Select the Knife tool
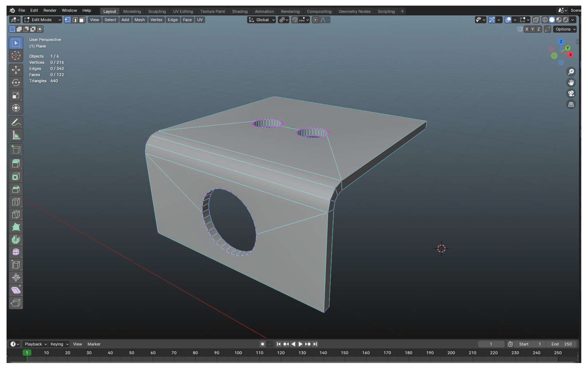588x369 pixels. coord(16,215)
